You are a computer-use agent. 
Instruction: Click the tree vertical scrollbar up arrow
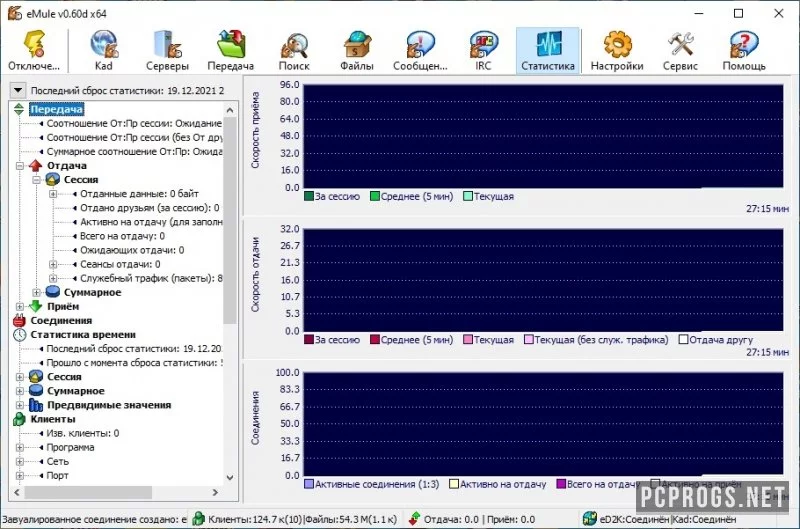click(x=230, y=110)
